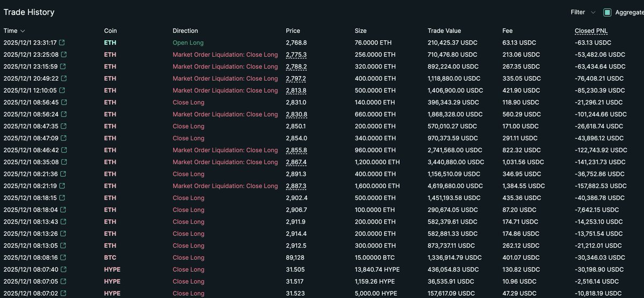Click external link icon for 08:08:16 BTC trade
The image size is (644, 298).
click(62, 258)
